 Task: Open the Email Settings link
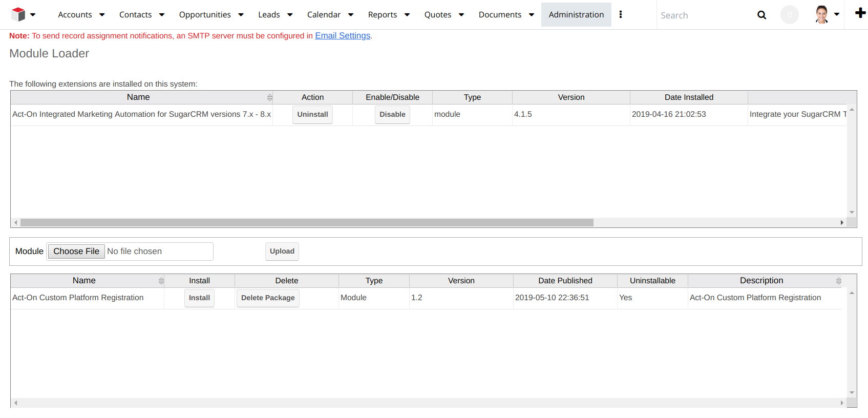(x=343, y=35)
